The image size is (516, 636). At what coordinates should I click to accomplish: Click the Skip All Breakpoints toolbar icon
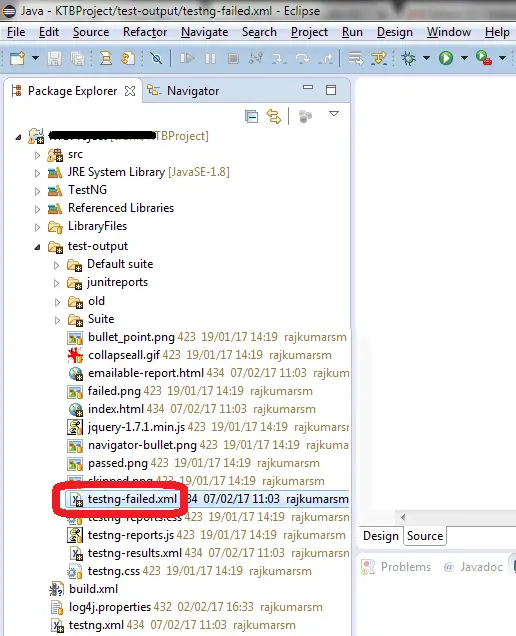tap(156, 58)
